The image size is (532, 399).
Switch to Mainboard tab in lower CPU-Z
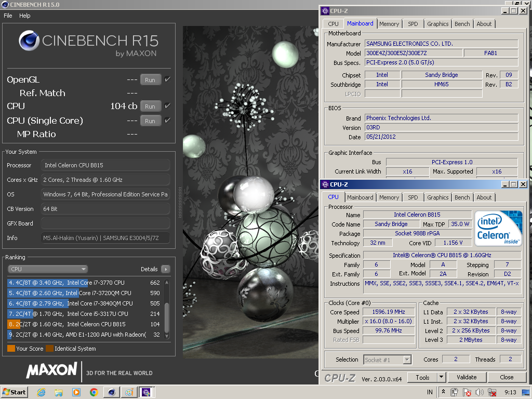(360, 197)
